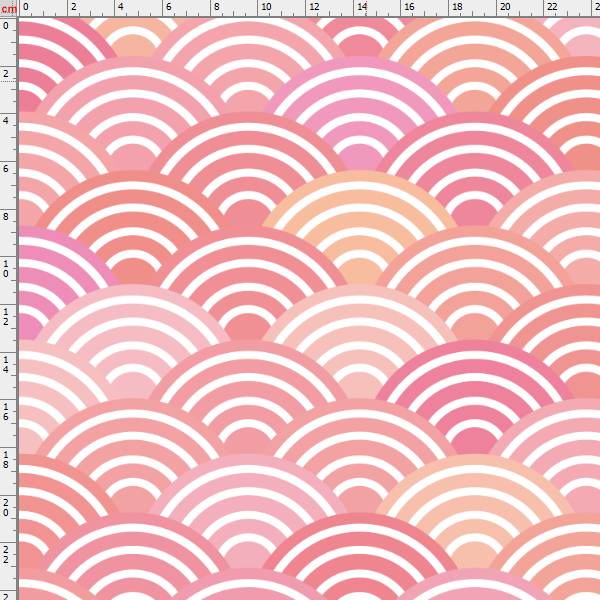The height and width of the screenshot is (600, 600).
Task: Click the "6" mark on the vertical ruler
Action: pyautogui.click(x=6, y=168)
